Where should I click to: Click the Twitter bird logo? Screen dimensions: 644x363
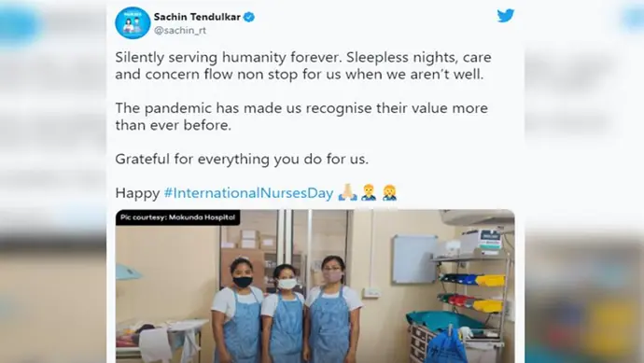506,16
